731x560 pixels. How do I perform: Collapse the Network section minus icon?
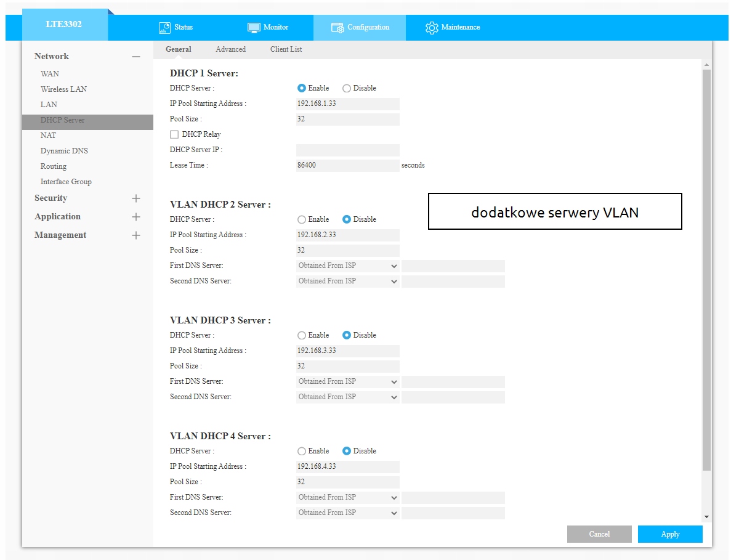click(x=136, y=57)
